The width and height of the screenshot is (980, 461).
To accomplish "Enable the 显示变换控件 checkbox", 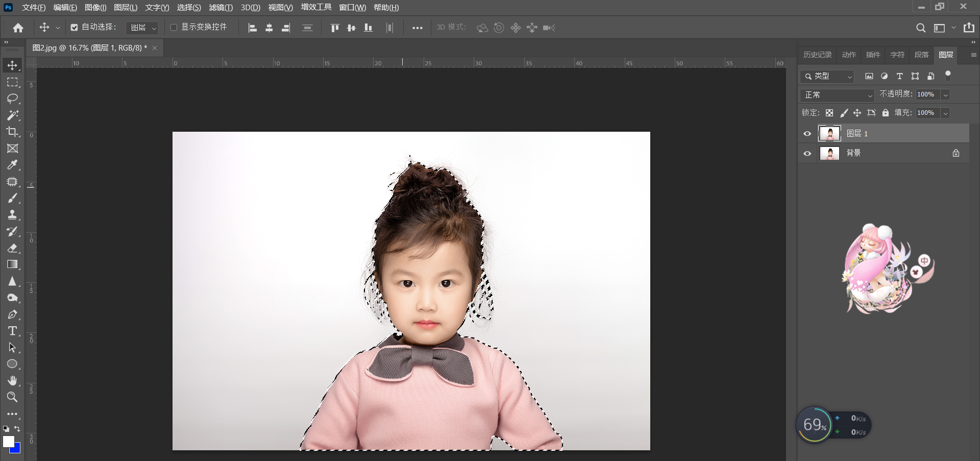I will pyautogui.click(x=174, y=27).
